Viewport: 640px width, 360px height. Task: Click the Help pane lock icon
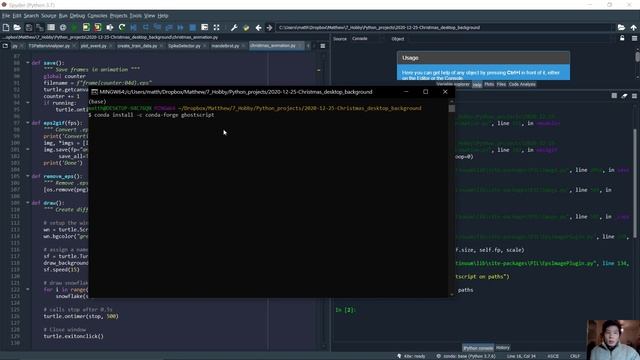pos(622,38)
